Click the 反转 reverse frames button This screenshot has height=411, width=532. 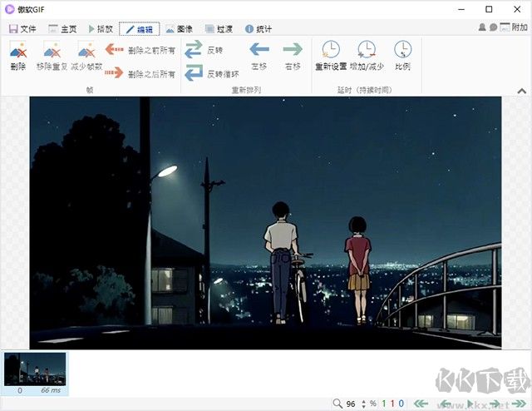tap(204, 50)
